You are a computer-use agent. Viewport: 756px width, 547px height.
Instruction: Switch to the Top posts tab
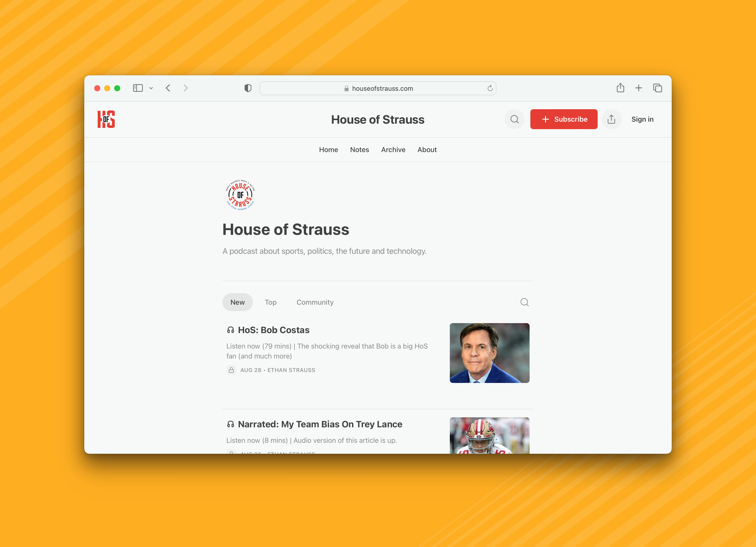(x=270, y=302)
